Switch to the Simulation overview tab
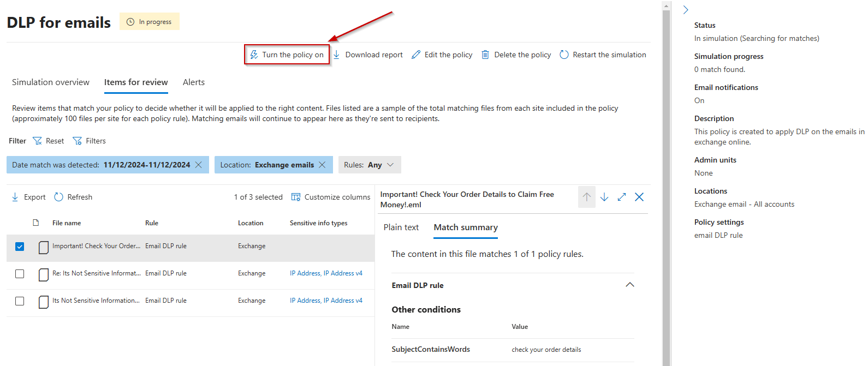Screen dimensions: 868x366 click(51, 82)
